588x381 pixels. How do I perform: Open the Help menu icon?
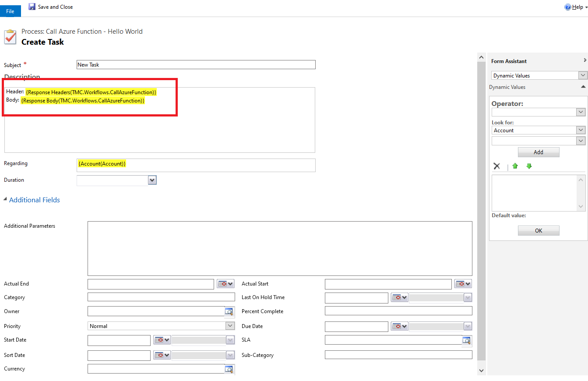(568, 7)
